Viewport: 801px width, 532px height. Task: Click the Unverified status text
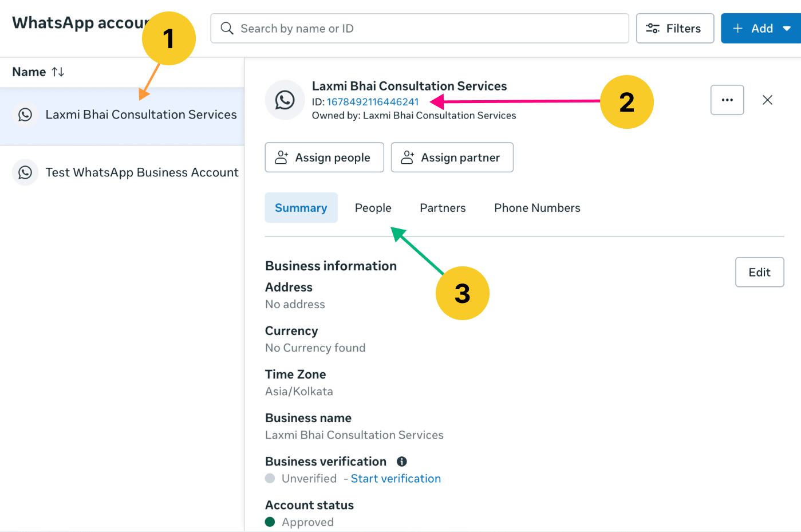click(309, 479)
